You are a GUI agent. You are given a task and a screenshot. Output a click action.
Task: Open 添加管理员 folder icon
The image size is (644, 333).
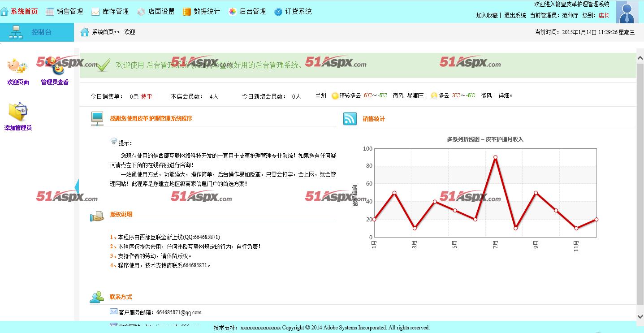[x=18, y=112]
